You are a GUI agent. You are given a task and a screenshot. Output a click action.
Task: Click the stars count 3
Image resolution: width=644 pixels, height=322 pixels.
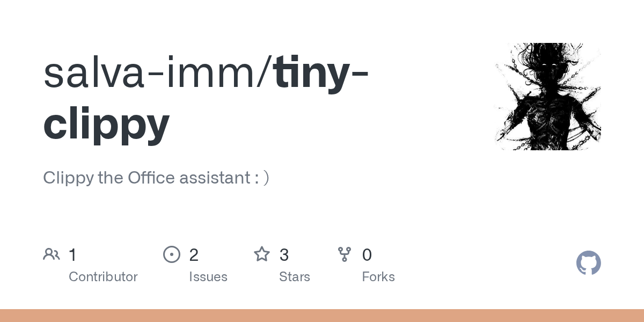coord(284,255)
